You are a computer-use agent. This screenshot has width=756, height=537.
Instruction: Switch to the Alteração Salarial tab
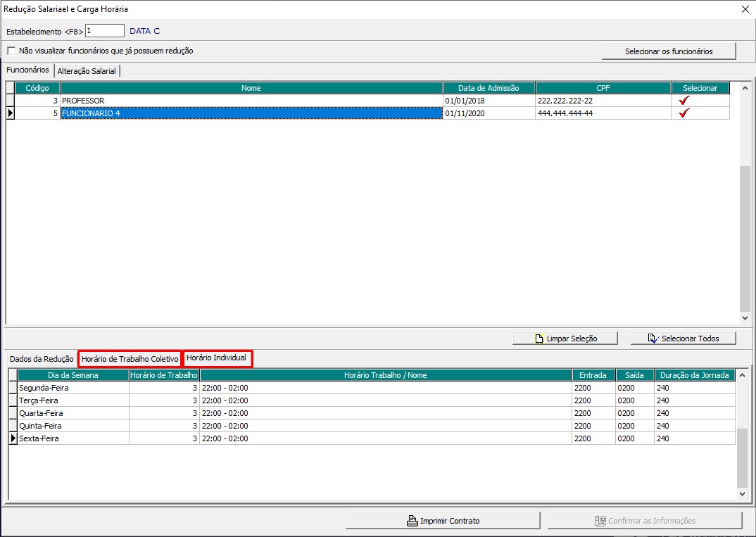(x=87, y=71)
